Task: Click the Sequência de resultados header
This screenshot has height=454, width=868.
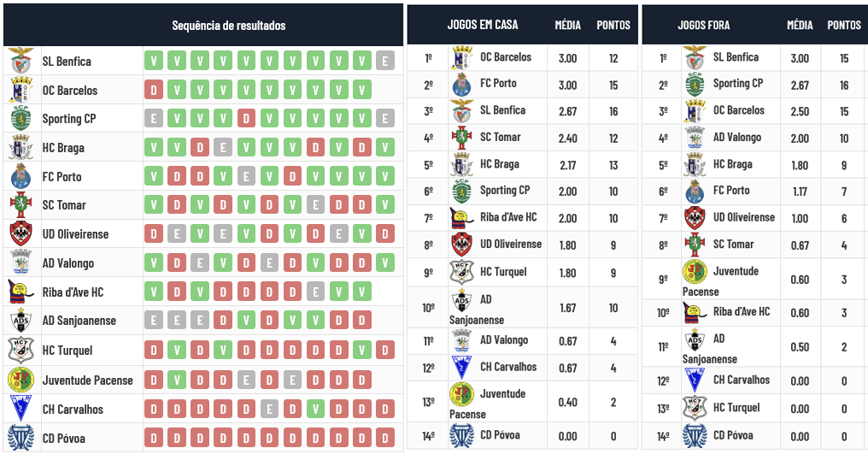Action: pyautogui.click(x=229, y=26)
